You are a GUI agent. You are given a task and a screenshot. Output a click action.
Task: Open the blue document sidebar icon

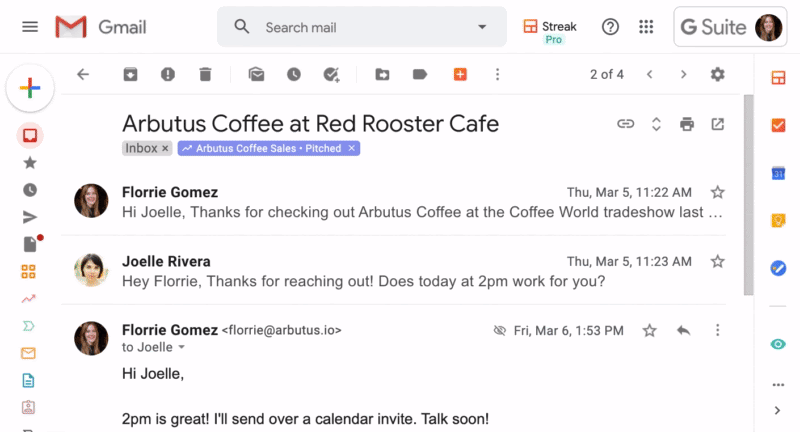tap(29, 380)
